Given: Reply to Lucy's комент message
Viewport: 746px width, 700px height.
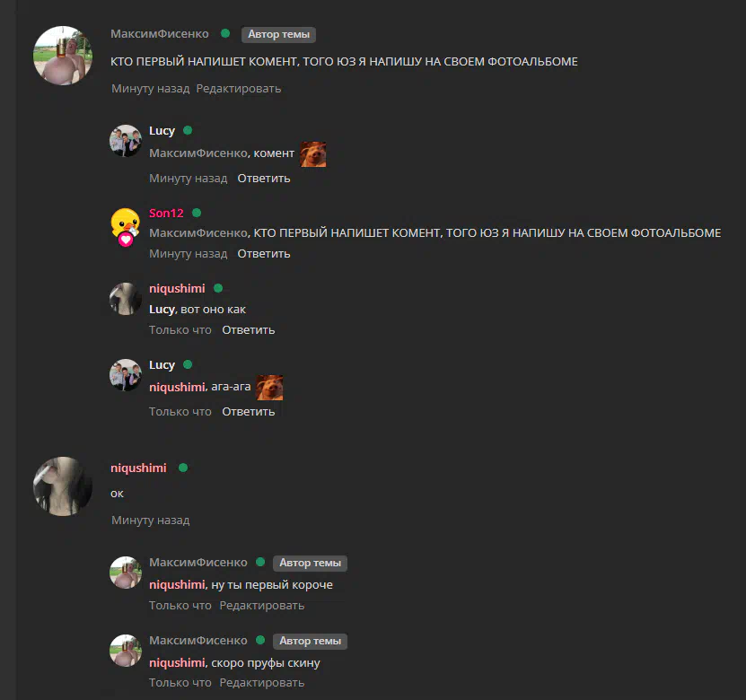Looking at the screenshot, I should (x=264, y=179).
